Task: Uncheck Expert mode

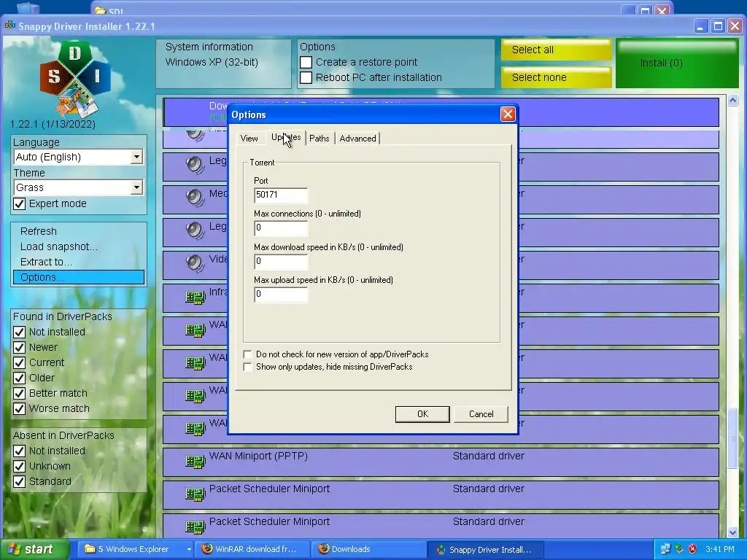Action: click(19, 204)
